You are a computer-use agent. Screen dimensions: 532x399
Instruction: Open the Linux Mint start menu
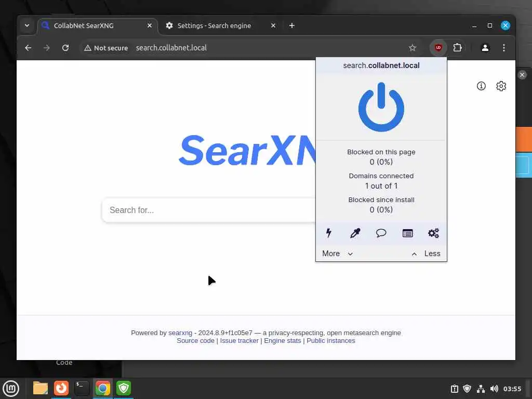pyautogui.click(x=11, y=388)
